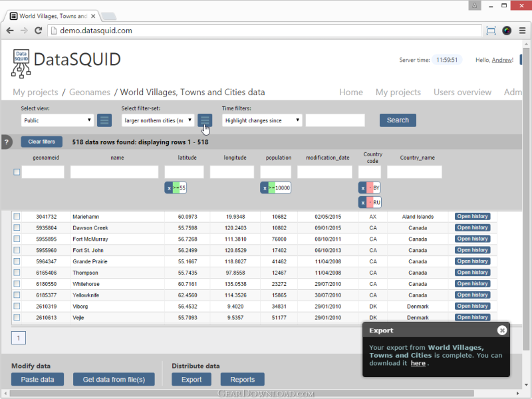Go to page 1 of results
Image resolution: width=532 pixels, height=399 pixels.
point(19,338)
